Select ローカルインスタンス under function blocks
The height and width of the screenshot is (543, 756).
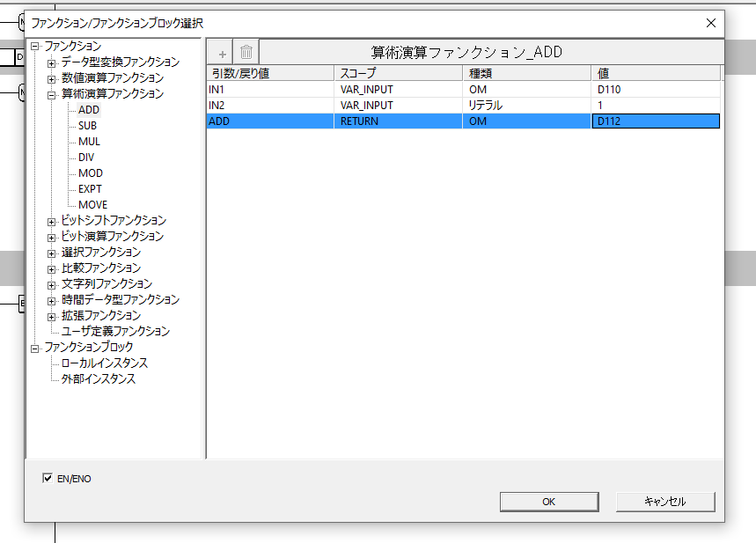pos(105,363)
